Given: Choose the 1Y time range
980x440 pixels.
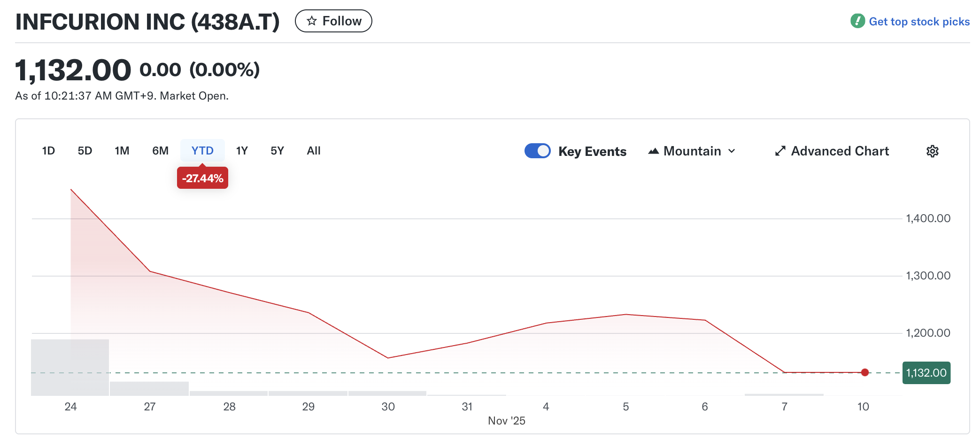Looking at the screenshot, I should click(x=242, y=151).
